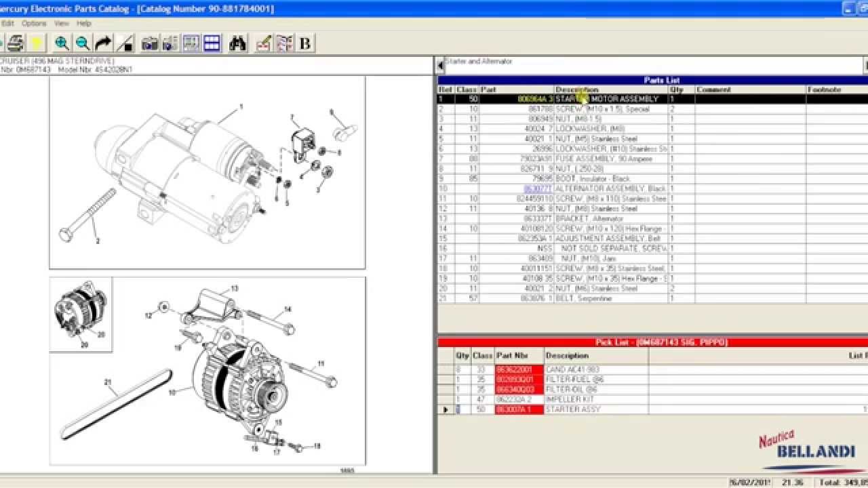
Task: Click the diagonal black-white contrast icon
Action: click(x=125, y=43)
